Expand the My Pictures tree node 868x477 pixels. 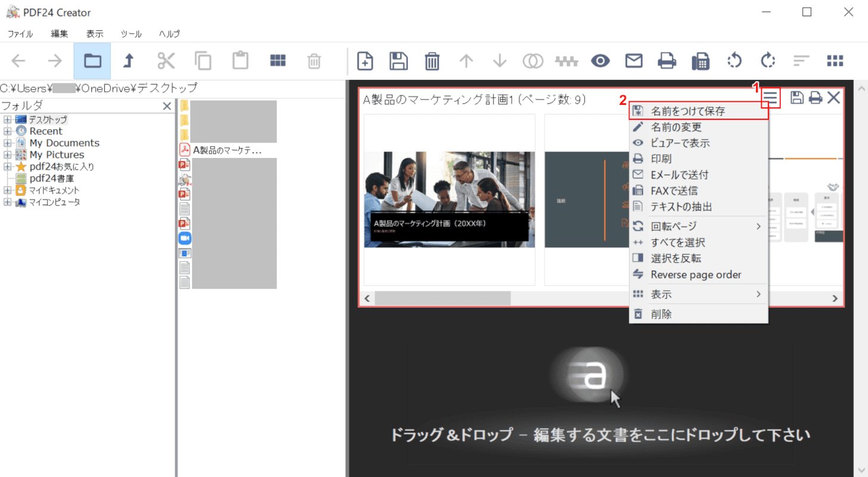(8, 155)
